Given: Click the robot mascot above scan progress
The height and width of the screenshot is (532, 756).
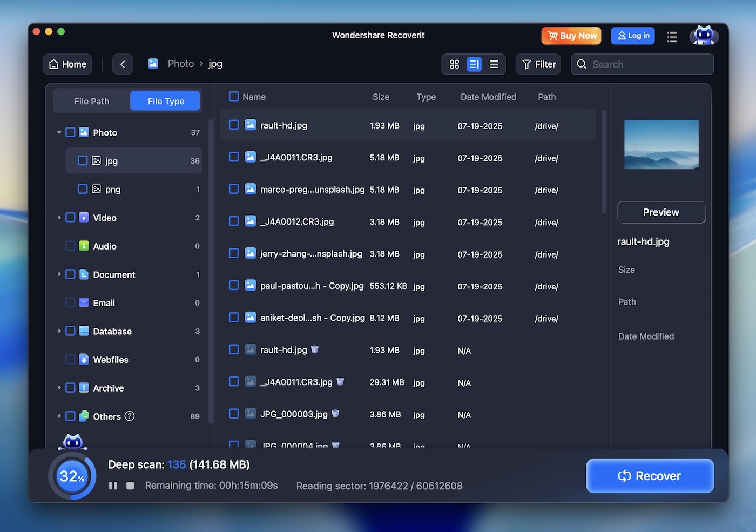Looking at the screenshot, I should 73,442.
